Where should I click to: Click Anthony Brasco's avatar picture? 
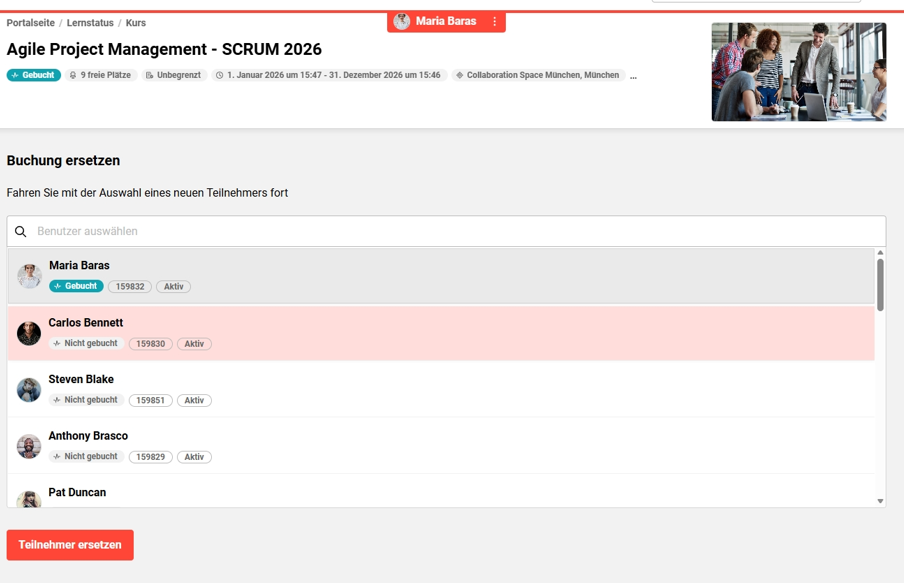29,446
